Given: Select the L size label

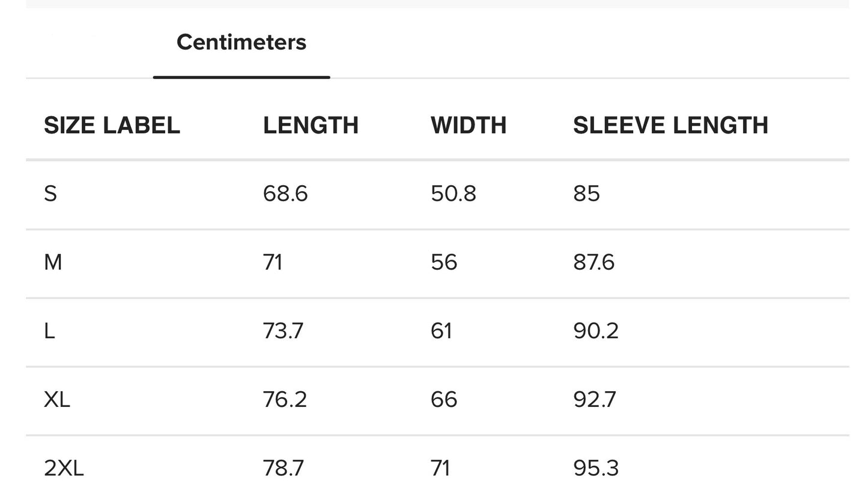Looking at the screenshot, I should [49, 331].
